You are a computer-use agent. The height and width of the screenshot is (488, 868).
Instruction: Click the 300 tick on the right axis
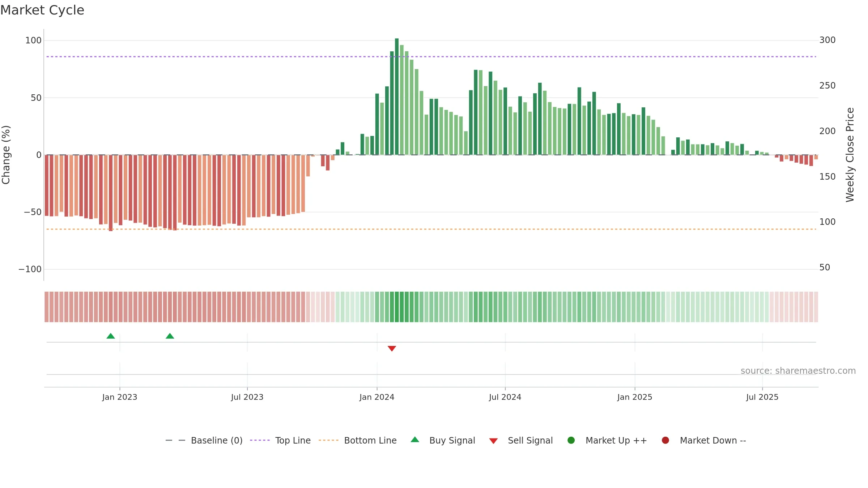tap(827, 40)
